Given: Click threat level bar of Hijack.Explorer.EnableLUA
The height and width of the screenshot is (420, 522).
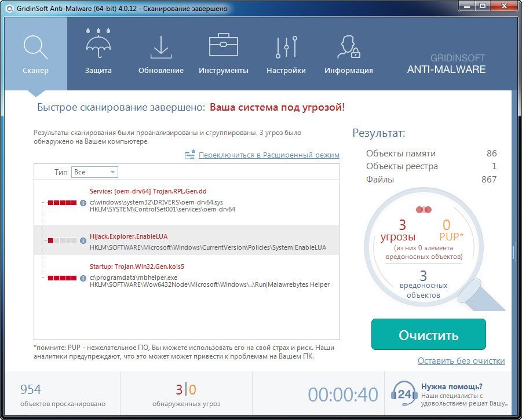Looking at the screenshot, I should (62, 240).
